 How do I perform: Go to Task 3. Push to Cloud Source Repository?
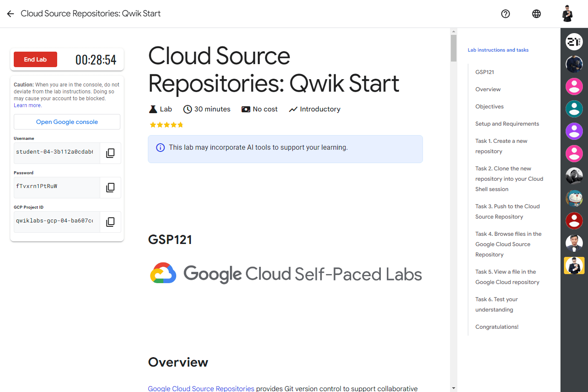508,212
